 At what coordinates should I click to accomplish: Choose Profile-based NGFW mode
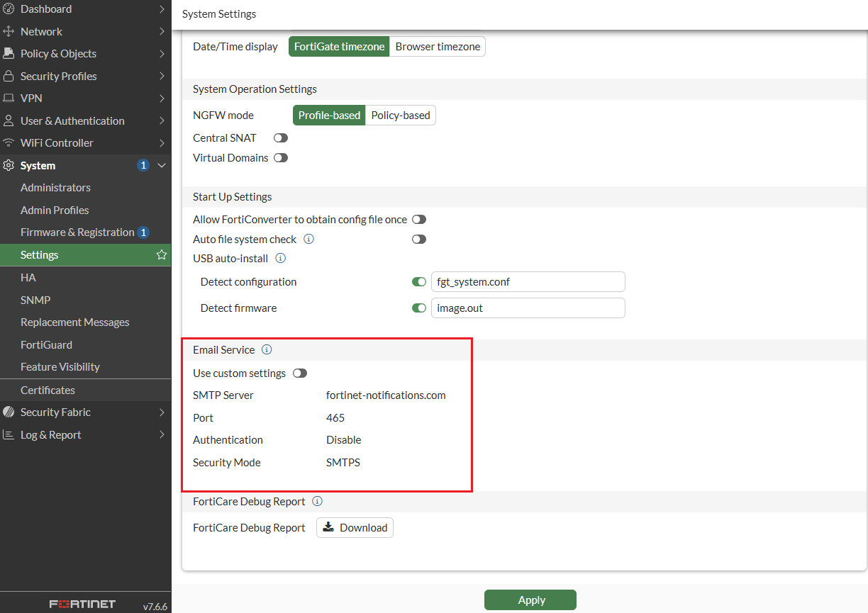(329, 116)
